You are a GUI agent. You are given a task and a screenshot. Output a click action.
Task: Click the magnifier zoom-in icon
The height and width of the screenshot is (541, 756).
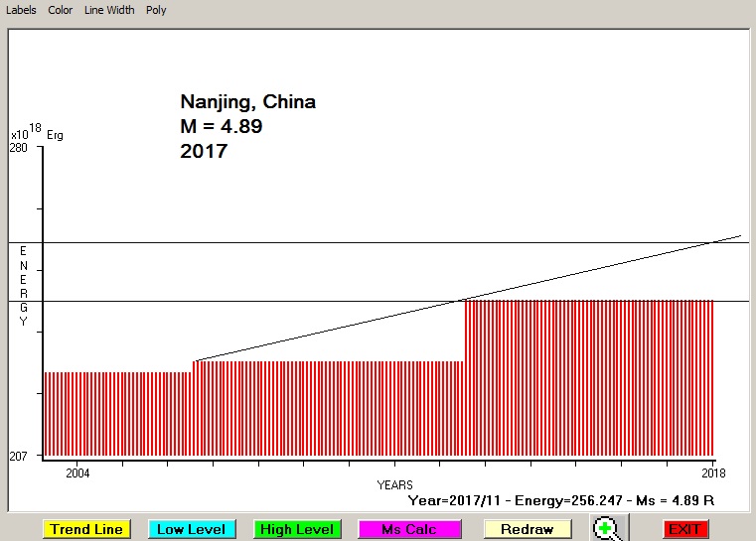point(606,528)
